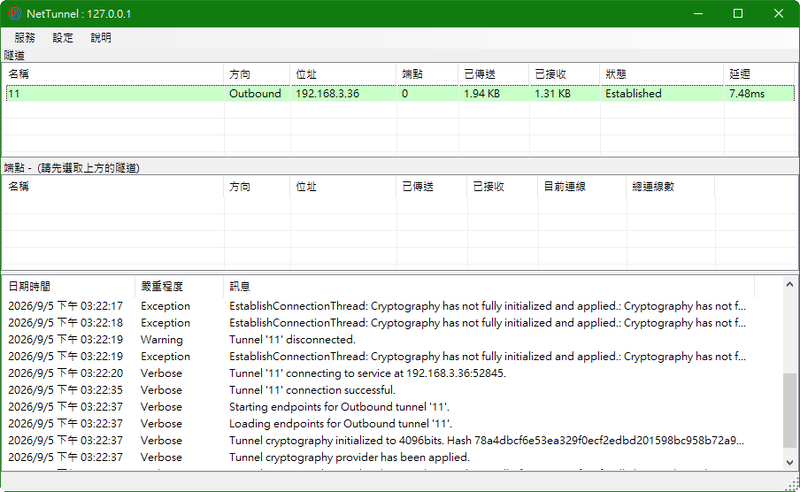Click the log 訊息 column header
800x492 pixels.
(489, 286)
